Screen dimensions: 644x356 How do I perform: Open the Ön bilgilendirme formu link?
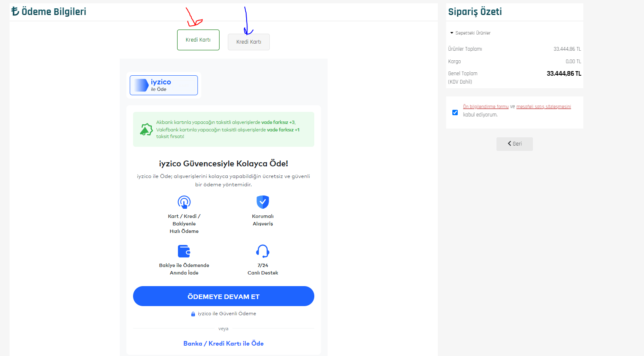coord(486,107)
